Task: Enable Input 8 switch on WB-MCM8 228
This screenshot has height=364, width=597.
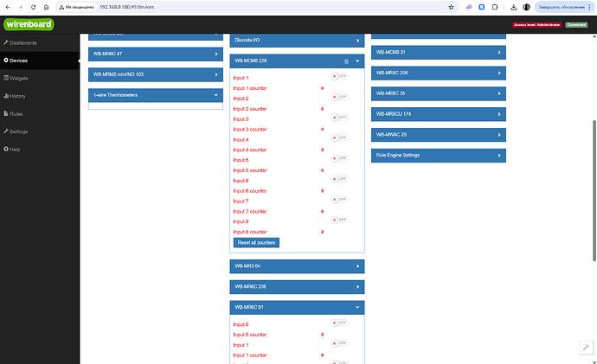Action: tap(339, 220)
